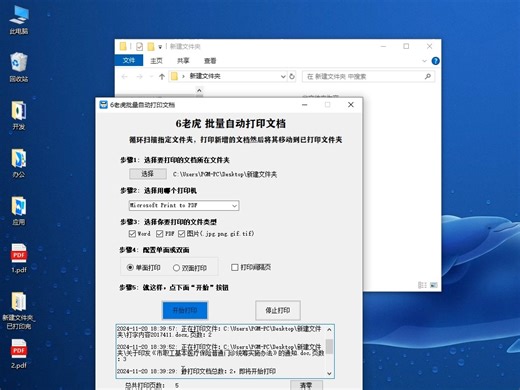The height and width of the screenshot is (390, 520).
Task: Click the 开始打印 button
Action: tap(185, 310)
